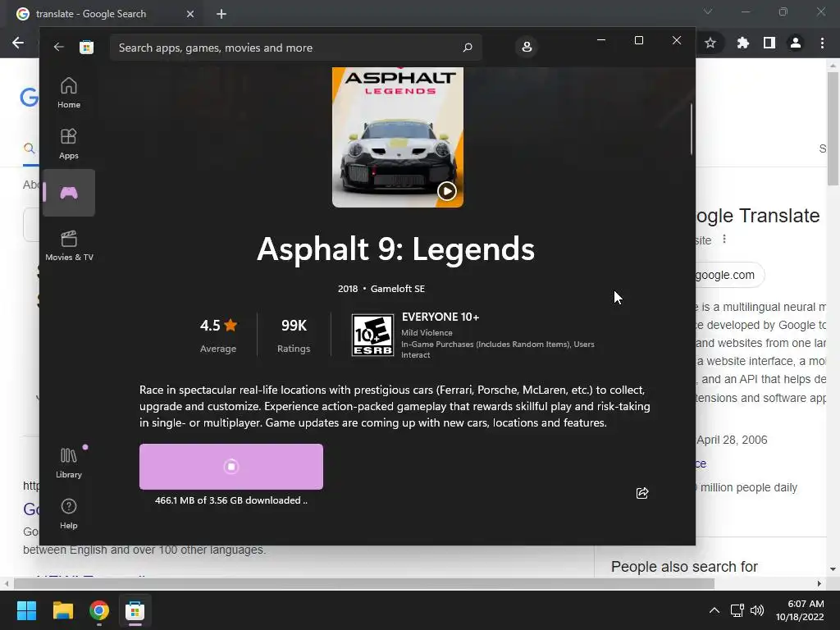Click the Store window vertical scrollbar
The image size is (840, 630).
pyautogui.click(x=691, y=130)
